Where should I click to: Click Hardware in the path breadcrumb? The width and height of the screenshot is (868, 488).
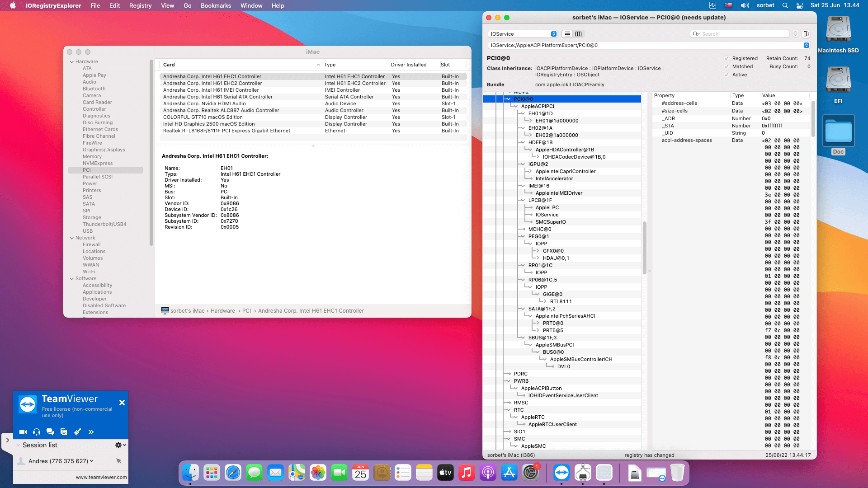tap(222, 311)
